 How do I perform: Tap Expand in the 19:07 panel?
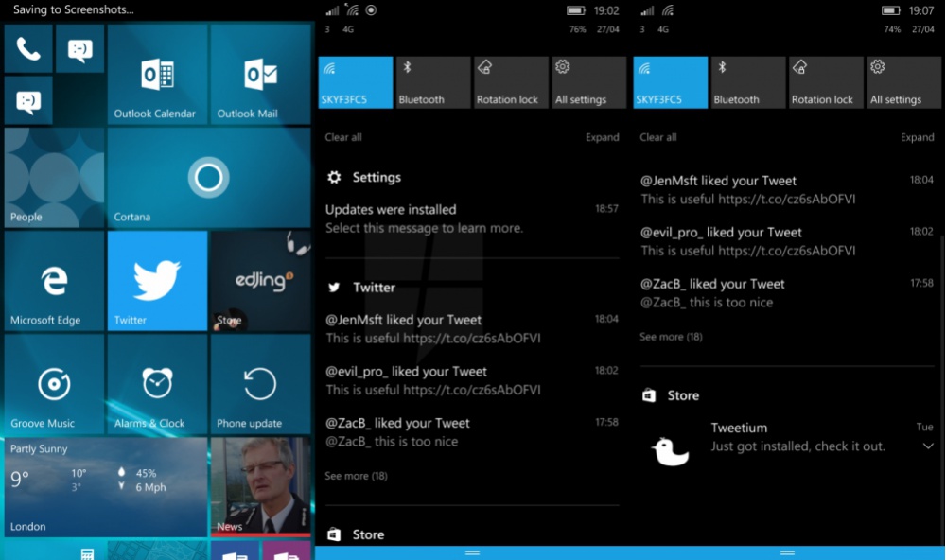pos(917,137)
